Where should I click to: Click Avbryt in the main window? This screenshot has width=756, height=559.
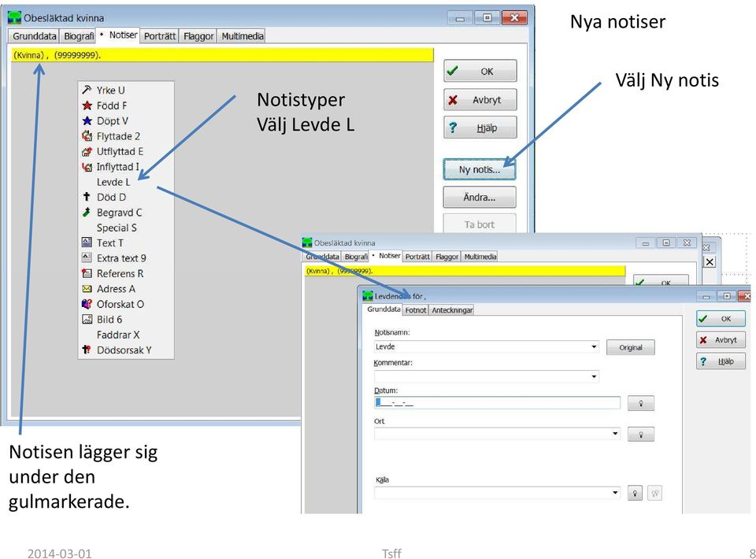[480, 100]
